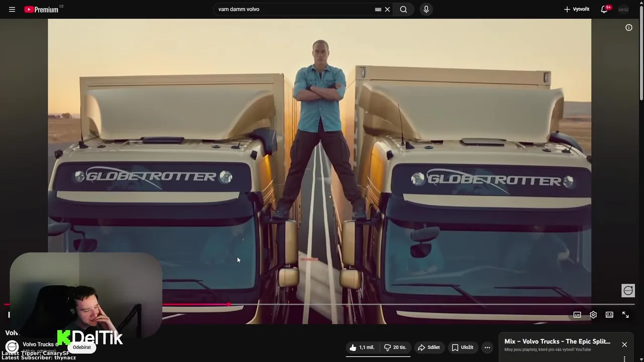Run the search with the magnifier button
Screen dimensions: 644x362
click(x=404, y=10)
